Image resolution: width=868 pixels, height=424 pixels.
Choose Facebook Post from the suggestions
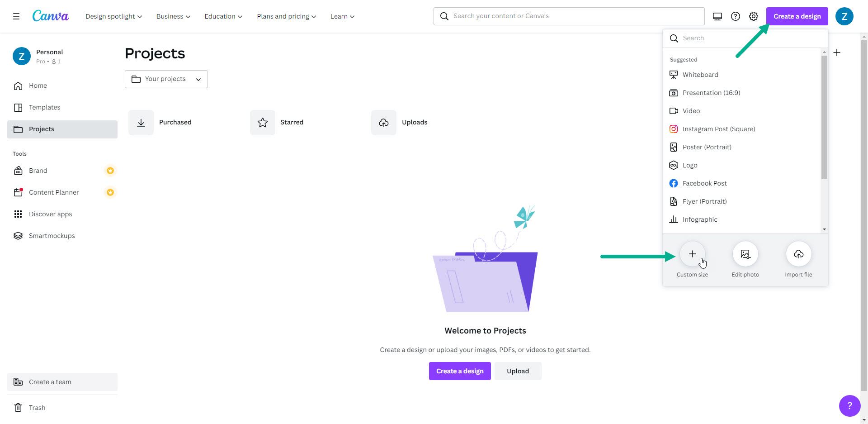[x=704, y=183]
